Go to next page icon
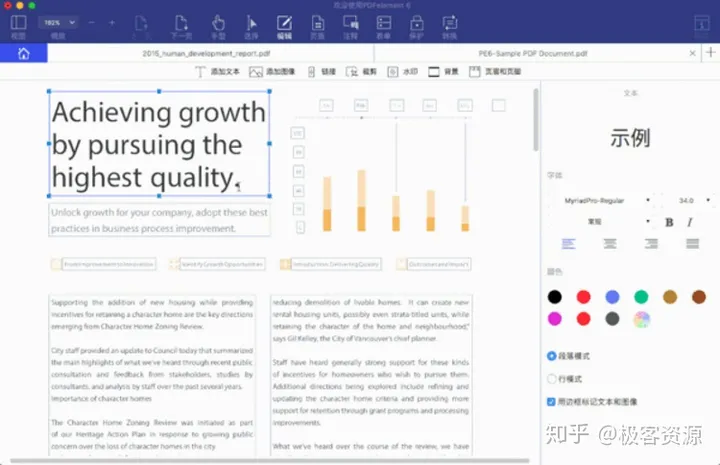This screenshot has width=720, height=465. pyautogui.click(x=181, y=23)
